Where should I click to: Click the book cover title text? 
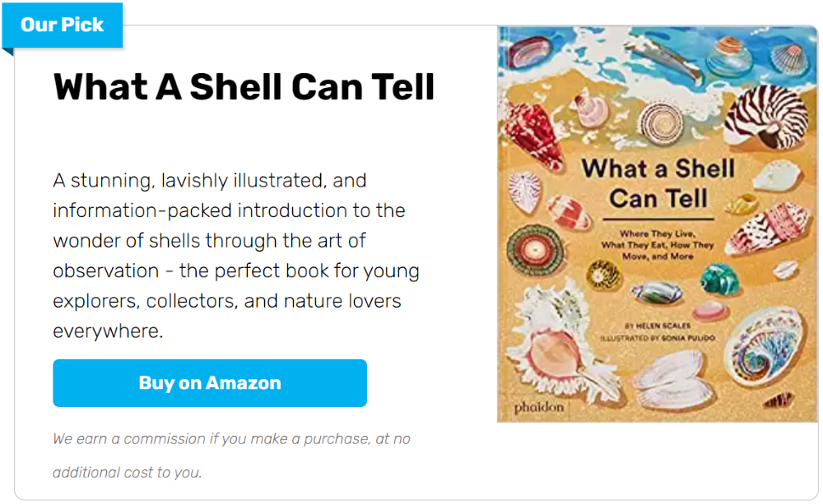click(x=658, y=183)
